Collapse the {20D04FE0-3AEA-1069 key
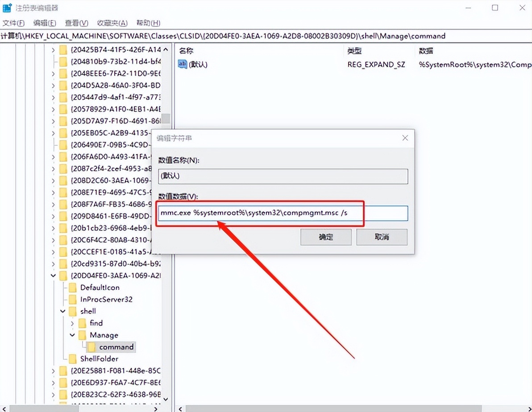The image size is (532, 412). click(x=53, y=276)
